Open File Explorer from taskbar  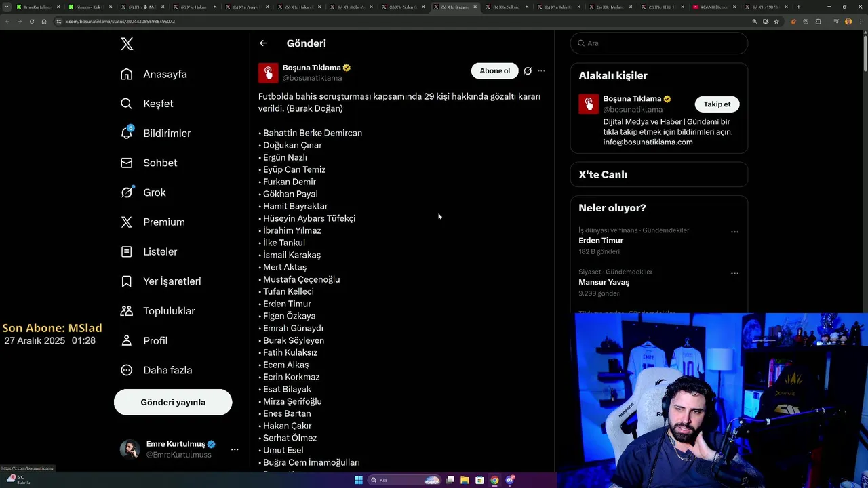(x=465, y=481)
